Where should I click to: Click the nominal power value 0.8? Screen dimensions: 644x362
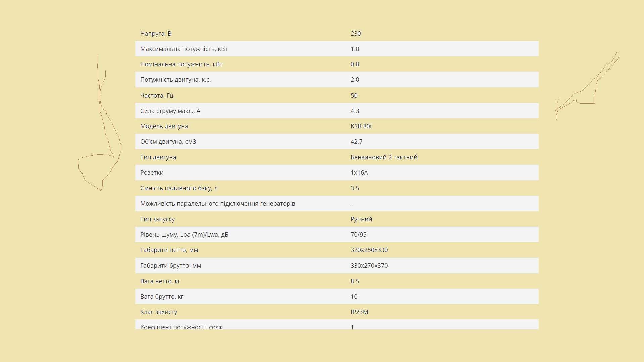pos(355,64)
